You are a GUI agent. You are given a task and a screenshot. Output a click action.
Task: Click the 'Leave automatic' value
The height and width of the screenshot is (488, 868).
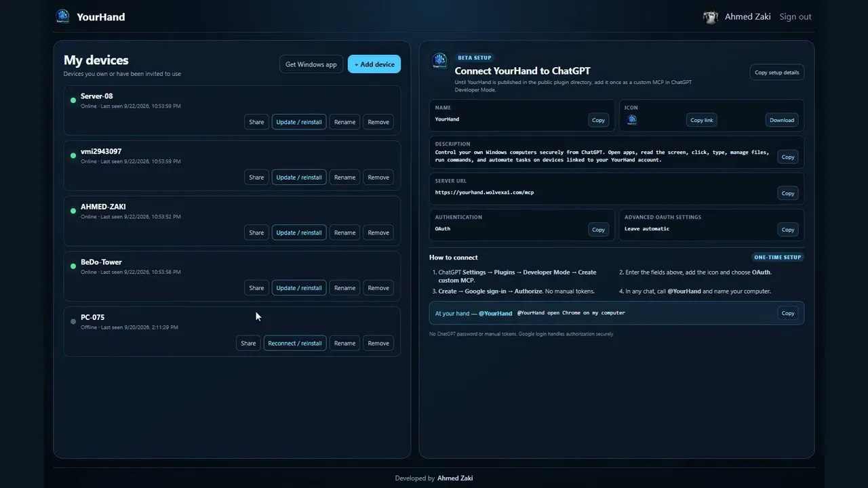(x=647, y=229)
